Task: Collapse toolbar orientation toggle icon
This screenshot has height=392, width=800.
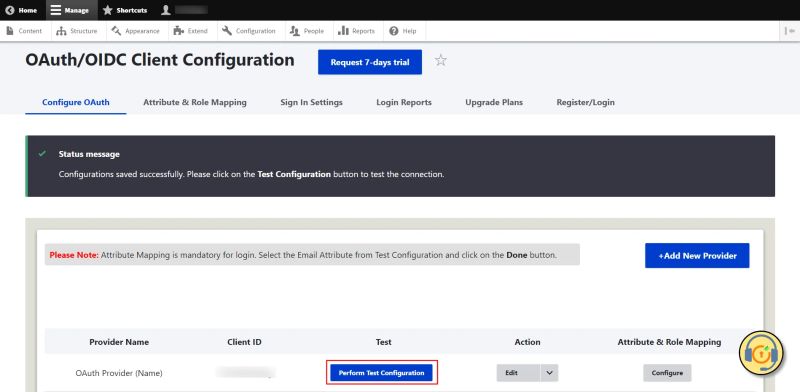Action: 789,31
